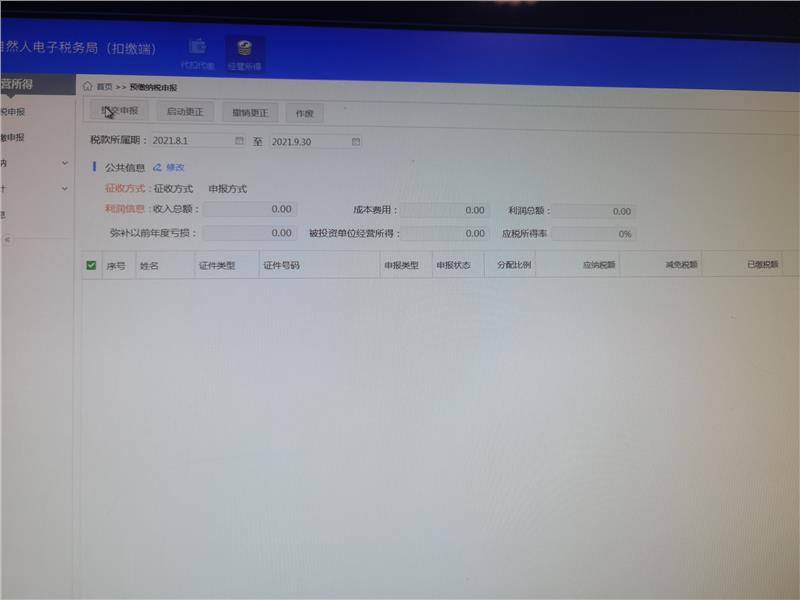Click the 修改 link next to 公共信息
Image resolution: width=800 pixels, height=600 pixels.
click(x=175, y=168)
